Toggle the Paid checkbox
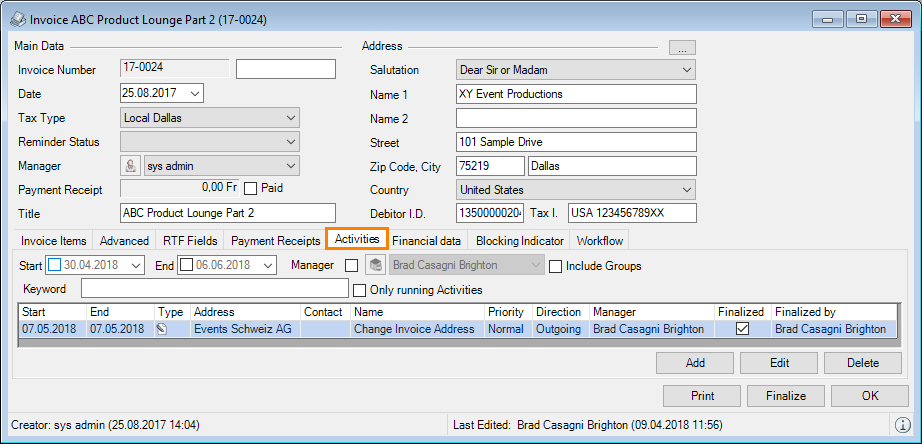This screenshot has height=444, width=922. tap(251, 188)
